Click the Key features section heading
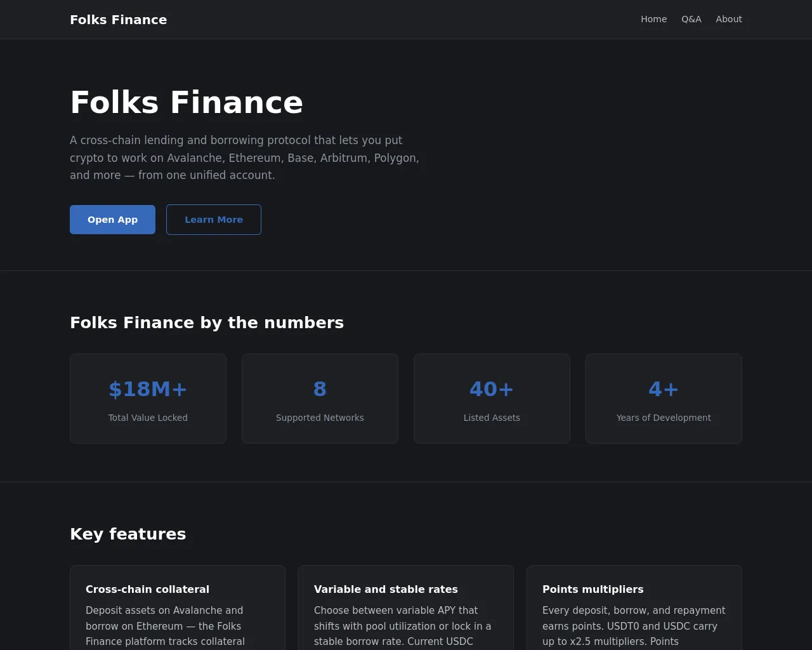 click(x=128, y=534)
